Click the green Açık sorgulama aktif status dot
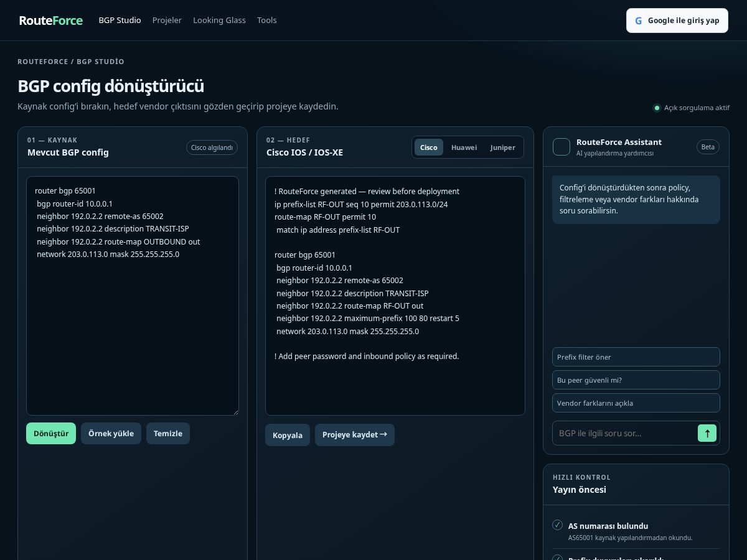This screenshot has width=747, height=560. tap(656, 108)
